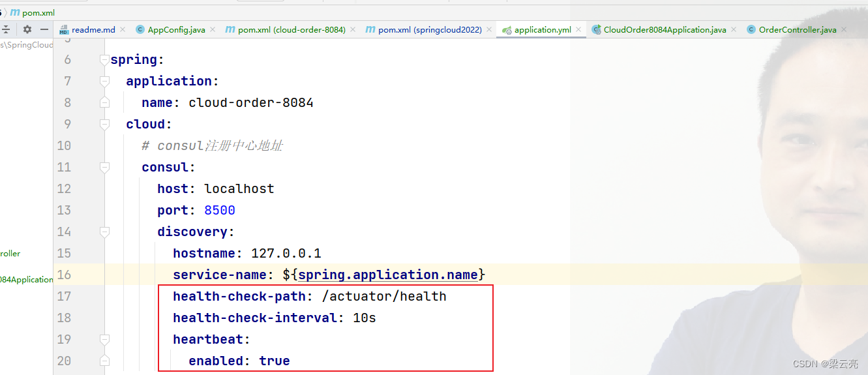Switch to OrderController.java tab
This screenshot has width=868, height=375.
click(798, 30)
